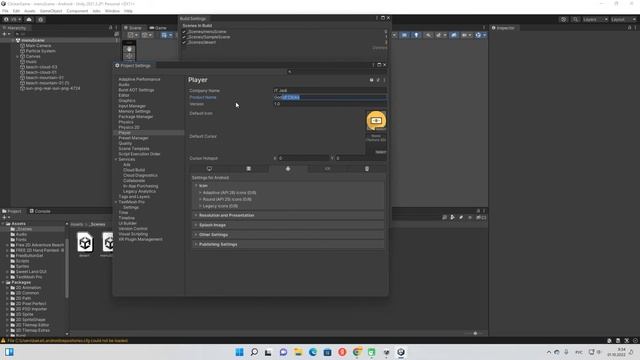Open the Player settings help icon
This screenshot has width=640, height=360.
coord(371,80)
